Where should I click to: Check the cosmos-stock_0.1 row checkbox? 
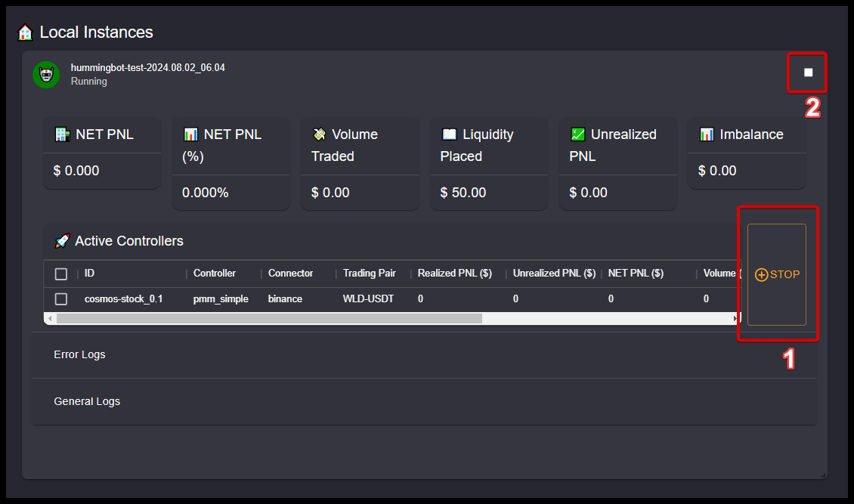tap(61, 299)
